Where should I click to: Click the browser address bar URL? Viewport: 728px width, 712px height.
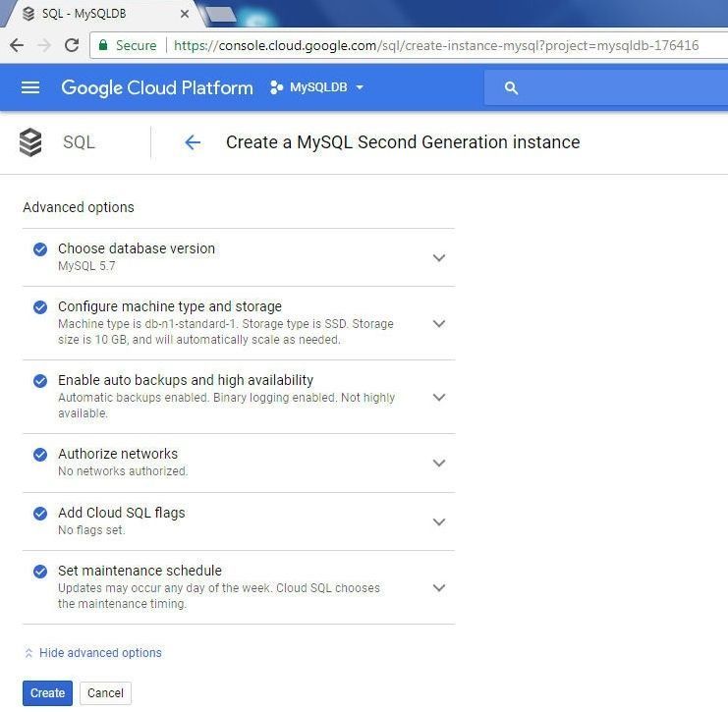pos(436,45)
